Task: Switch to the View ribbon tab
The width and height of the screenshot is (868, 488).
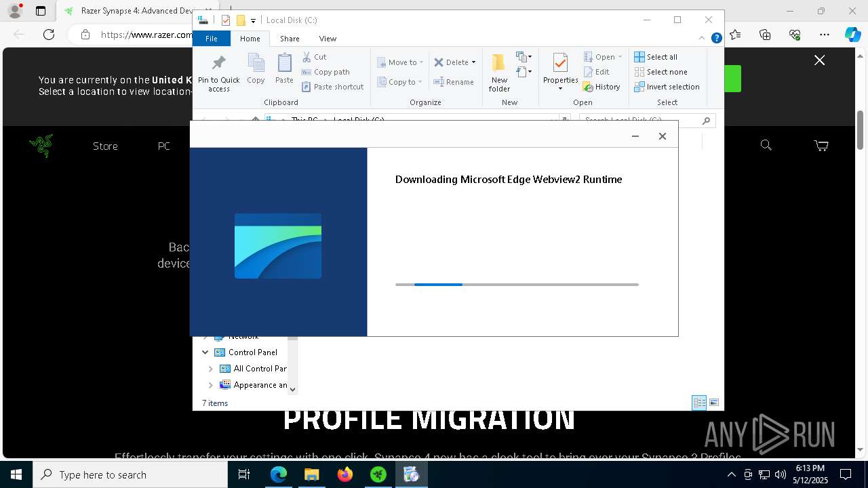Action: (x=328, y=39)
